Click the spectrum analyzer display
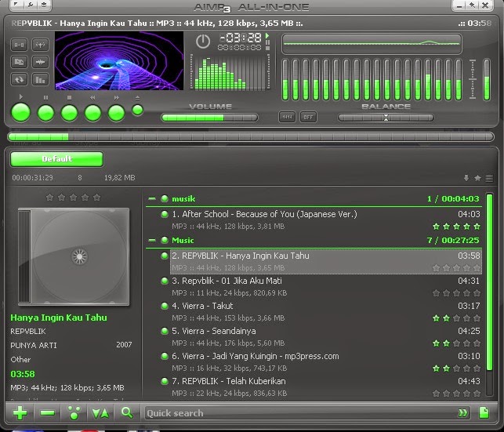The image size is (504, 432). [x=230, y=71]
